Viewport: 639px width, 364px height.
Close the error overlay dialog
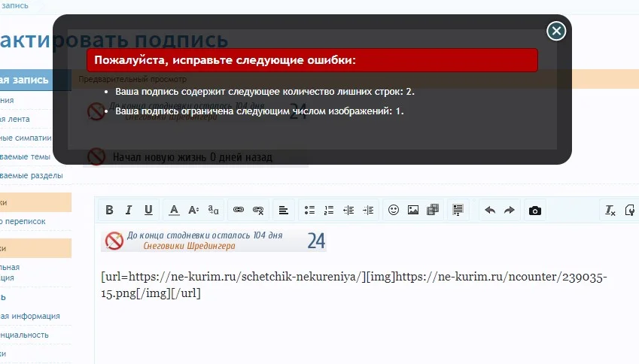(x=556, y=31)
